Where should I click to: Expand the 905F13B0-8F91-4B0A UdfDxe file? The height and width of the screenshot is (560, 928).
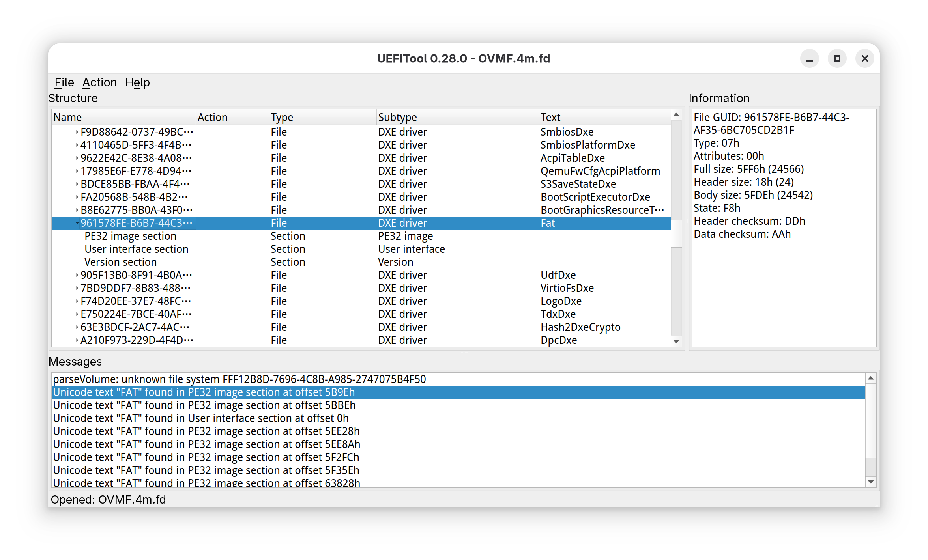77,275
